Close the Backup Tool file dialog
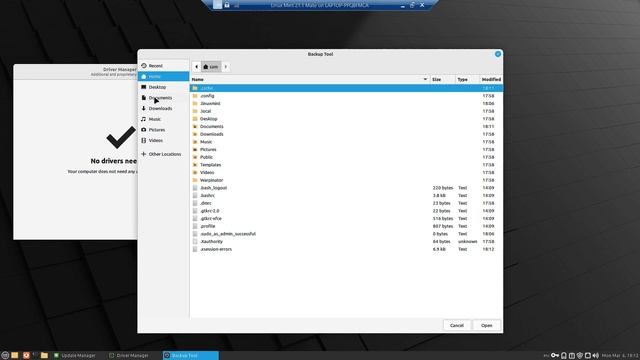 click(498, 54)
